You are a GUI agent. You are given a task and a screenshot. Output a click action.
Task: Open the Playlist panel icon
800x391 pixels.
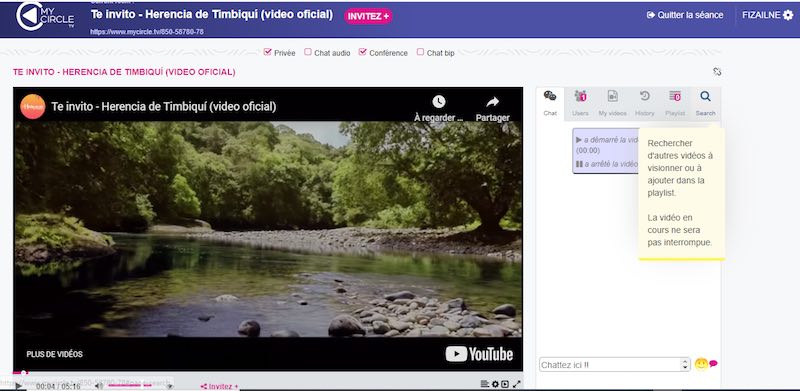click(x=675, y=96)
